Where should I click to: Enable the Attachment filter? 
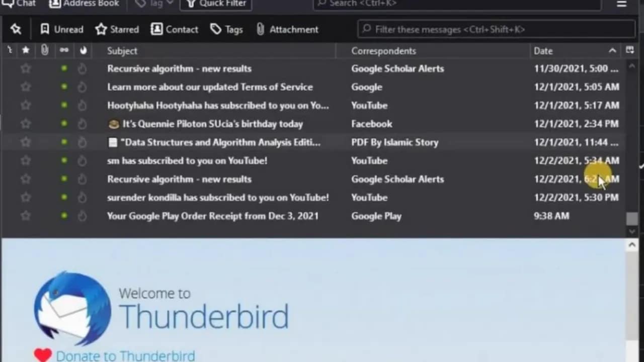287,29
